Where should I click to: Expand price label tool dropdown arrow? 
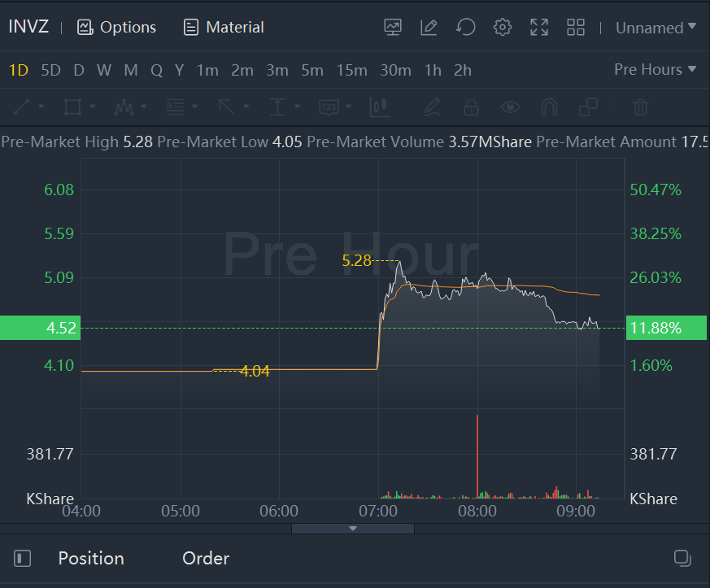point(348,107)
